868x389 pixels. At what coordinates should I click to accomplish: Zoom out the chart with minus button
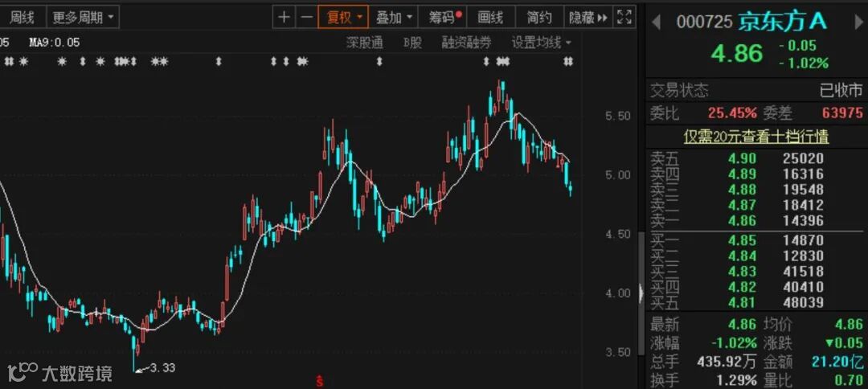(306, 17)
